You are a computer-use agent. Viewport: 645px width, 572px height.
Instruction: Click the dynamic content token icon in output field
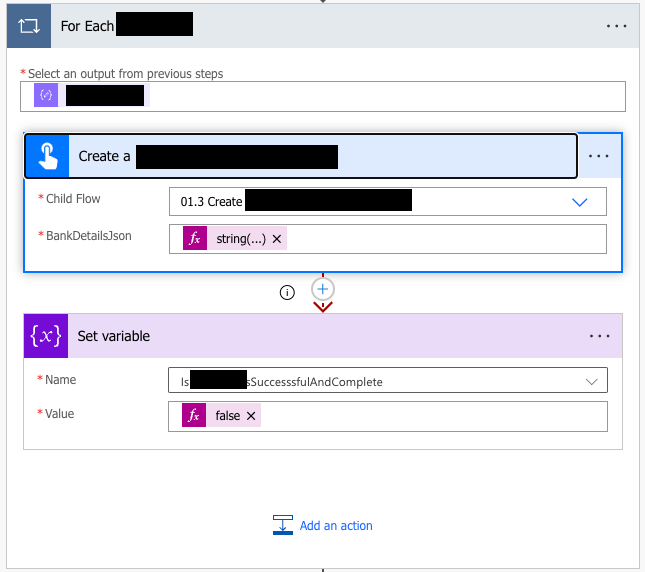(x=46, y=95)
